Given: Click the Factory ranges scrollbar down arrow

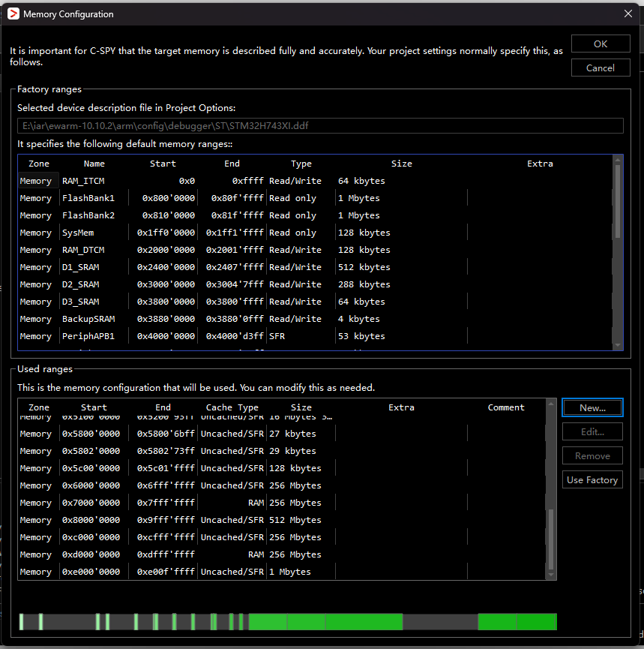Looking at the screenshot, I should pyautogui.click(x=618, y=345).
